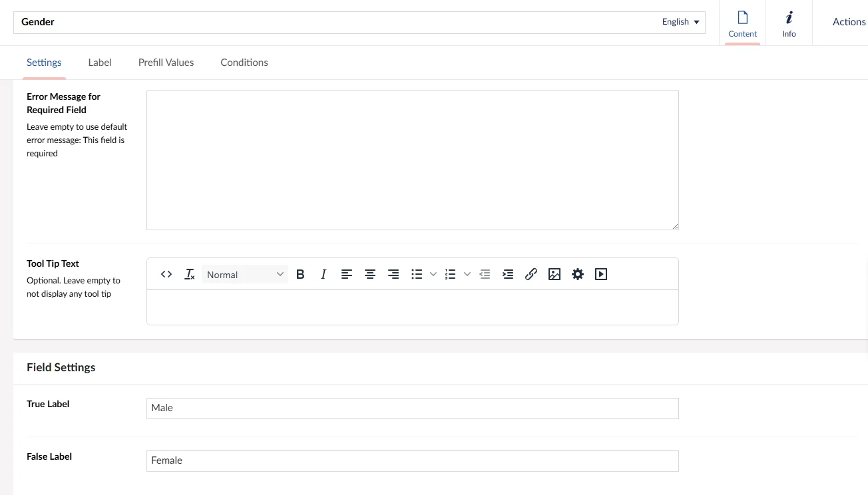The height and width of the screenshot is (495, 868).
Task: Align tooltip text to the left
Action: point(347,274)
